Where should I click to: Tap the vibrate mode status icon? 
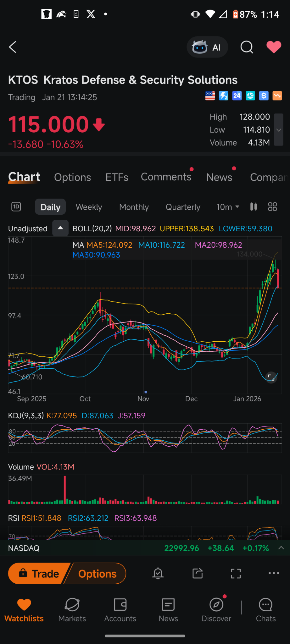point(195,14)
